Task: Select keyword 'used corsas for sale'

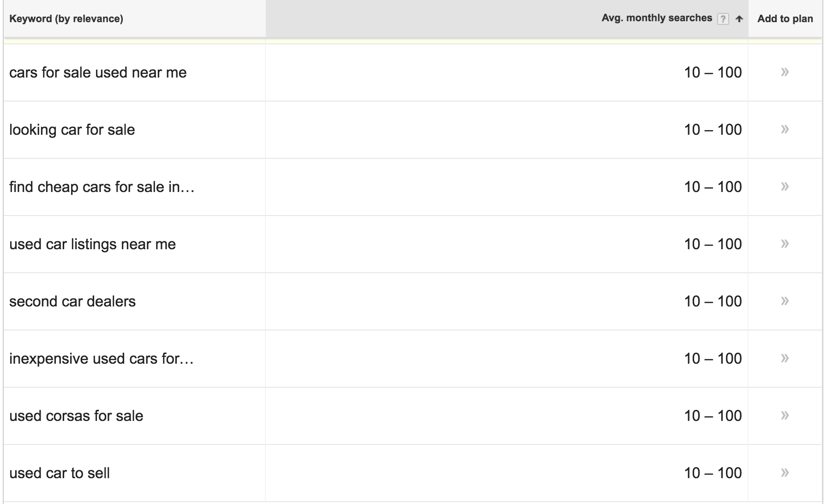Action: click(x=76, y=416)
